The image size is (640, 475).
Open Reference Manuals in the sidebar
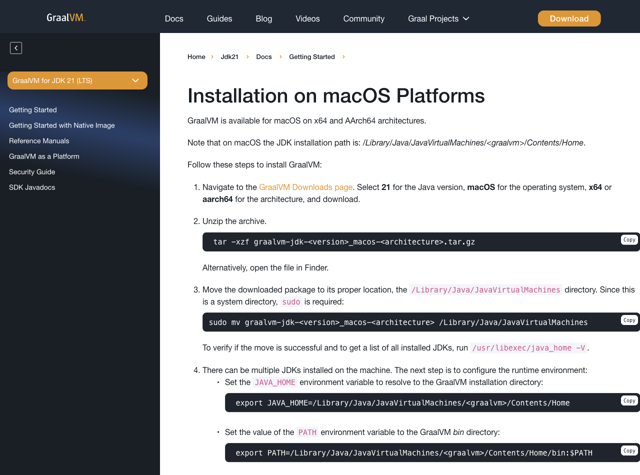point(39,141)
